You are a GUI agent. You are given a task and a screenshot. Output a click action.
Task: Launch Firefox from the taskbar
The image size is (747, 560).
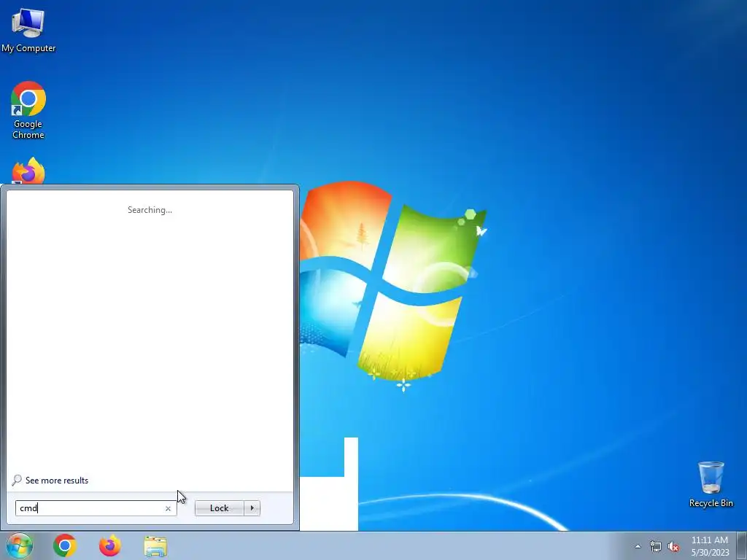click(110, 545)
